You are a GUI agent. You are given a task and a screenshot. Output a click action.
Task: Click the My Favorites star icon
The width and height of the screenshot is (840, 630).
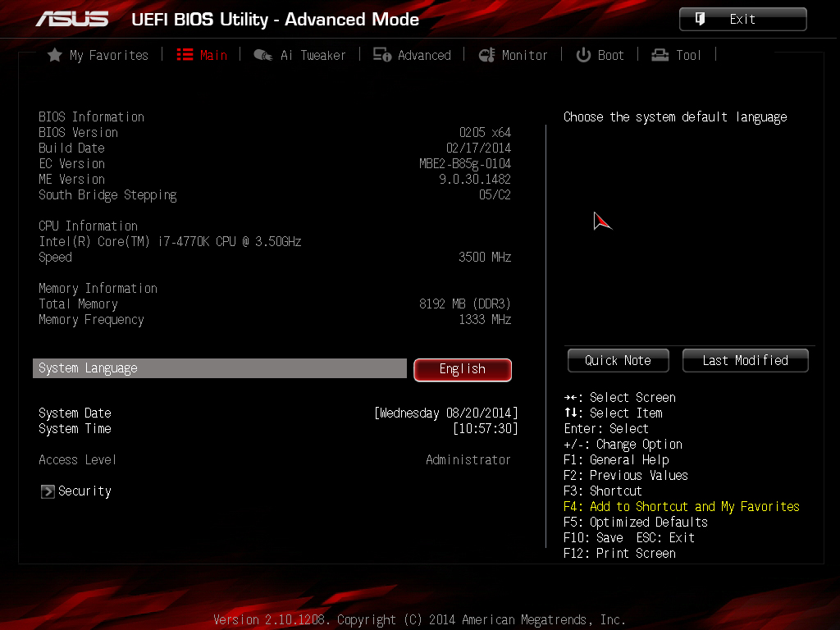coord(55,55)
